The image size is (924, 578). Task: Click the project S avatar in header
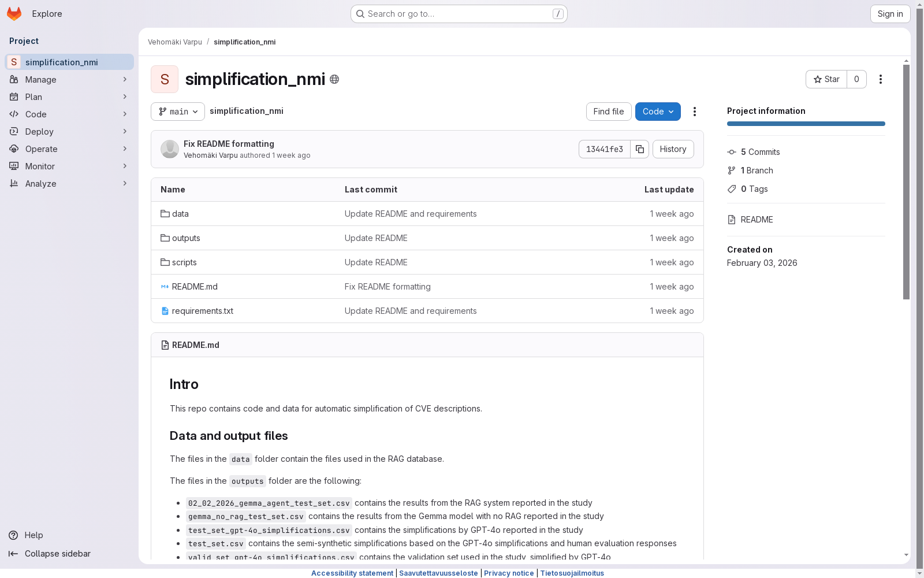click(x=165, y=79)
